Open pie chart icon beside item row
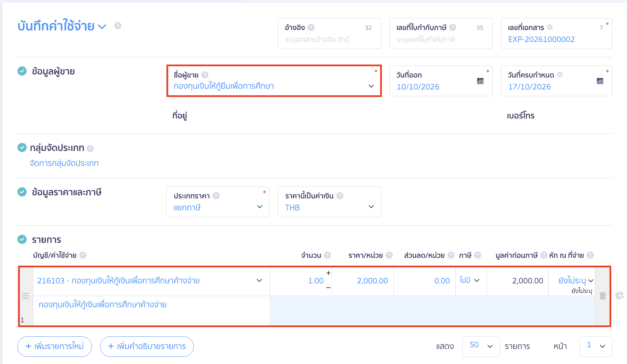Viewport: 627px width, 364px height. coord(619,295)
